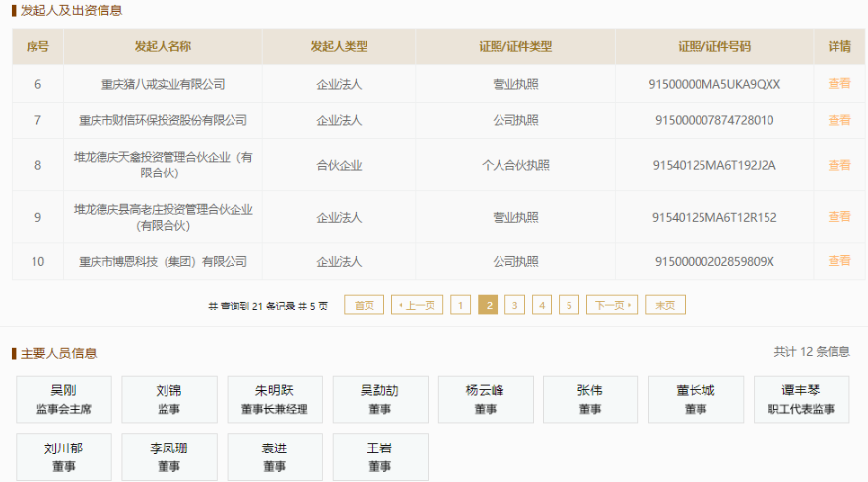
Task: Open personnel card 李凤珊 董事
Action: (169, 457)
